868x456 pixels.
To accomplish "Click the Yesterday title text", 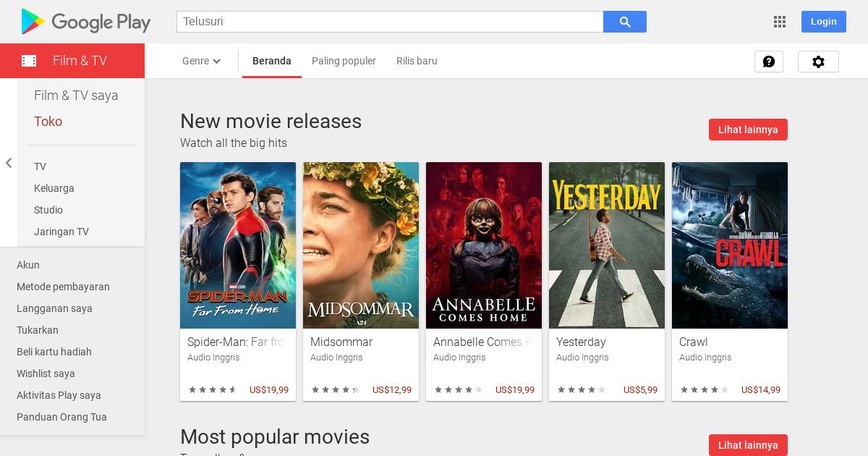I will click(581, 342).
